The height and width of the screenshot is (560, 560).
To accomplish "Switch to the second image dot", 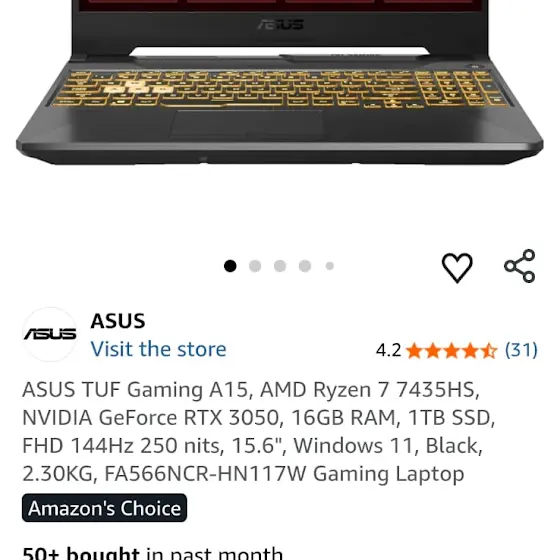I will coord(255,266).
